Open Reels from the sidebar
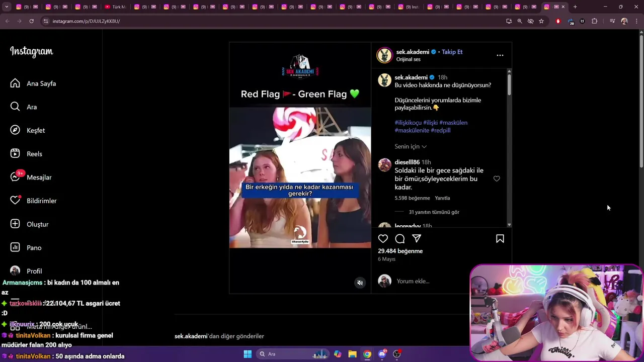This screenshot has width=644, height=362. pyautogui.click(x=26, y=154)
